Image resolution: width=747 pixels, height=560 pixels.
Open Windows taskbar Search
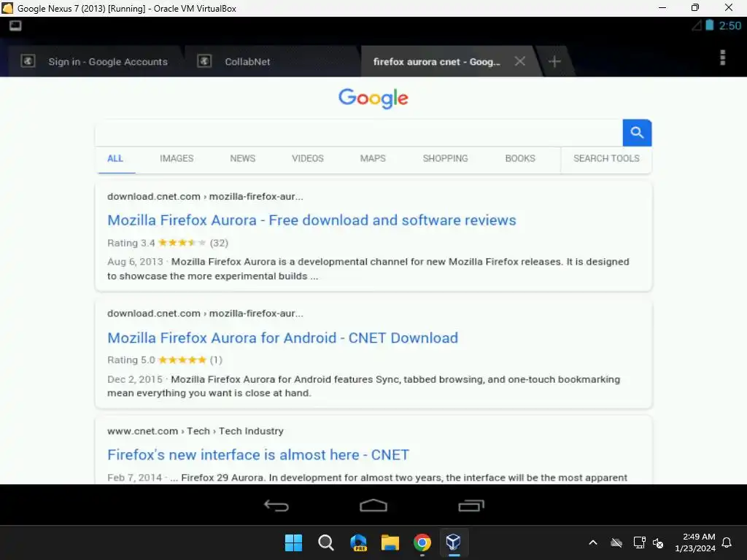pyautogui.click(x=326, y=542)
